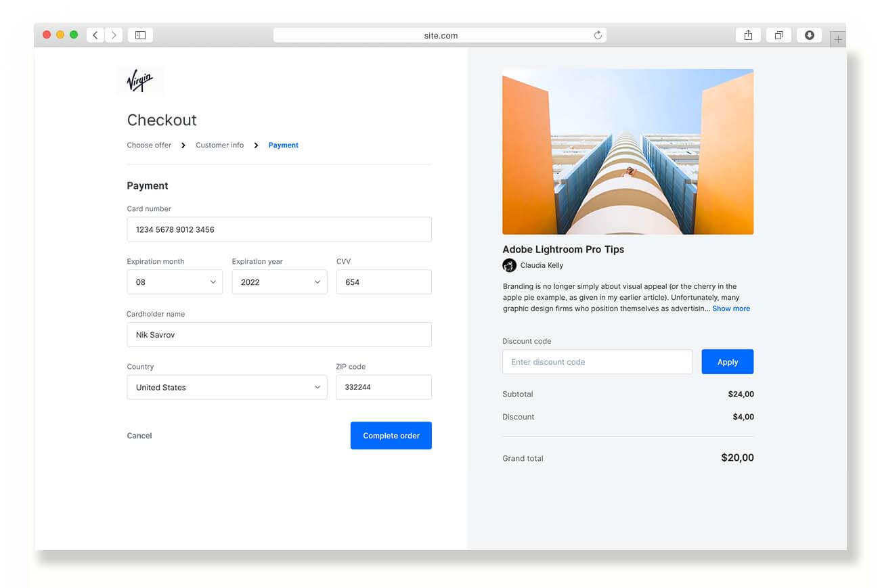Show all tabs overview icon
The height and width of the screenshot is (588, 880).
coord(778,35)
